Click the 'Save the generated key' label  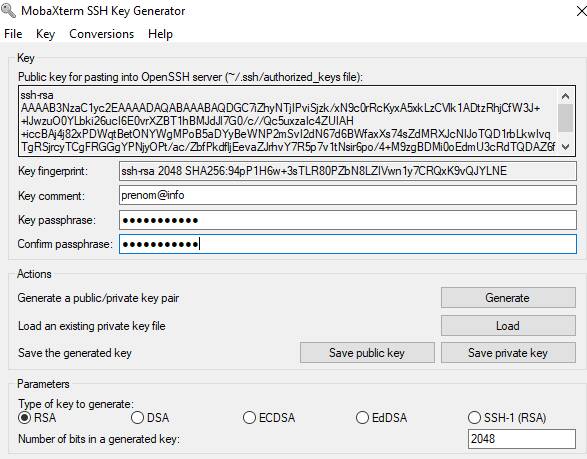coord(74,353)
